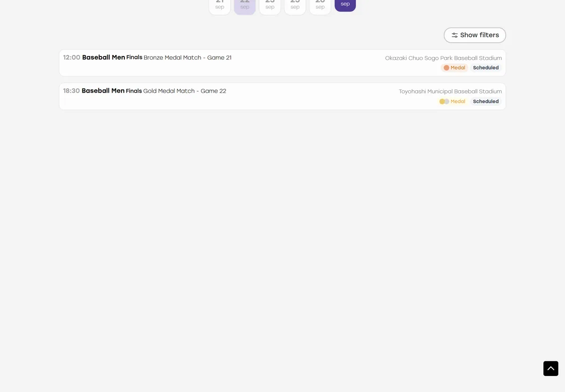The image size is (565, 392).
Task: Click Okazaki Chuo Sogo Park Baseball Stadium
Action: (444, 58)
